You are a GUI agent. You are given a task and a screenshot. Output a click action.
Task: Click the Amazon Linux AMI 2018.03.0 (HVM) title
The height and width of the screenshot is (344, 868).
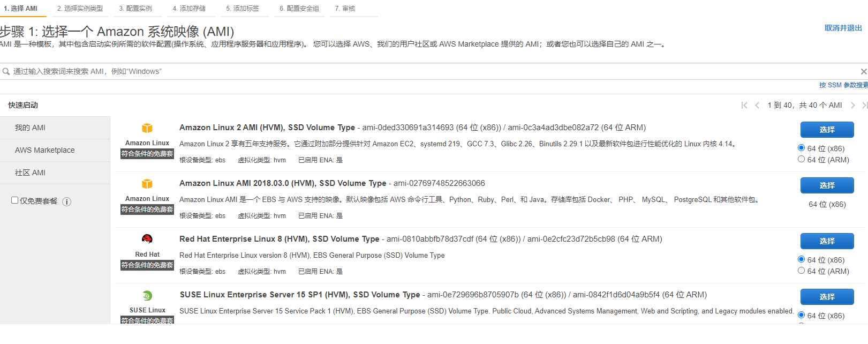(283, 183)
